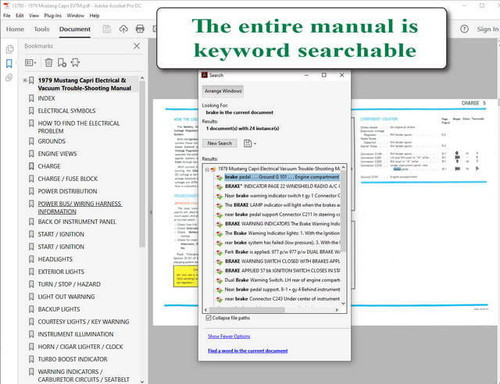Click the new bookmark icon
The width and height of the screenshot is (500, 384).
[62, 62]
